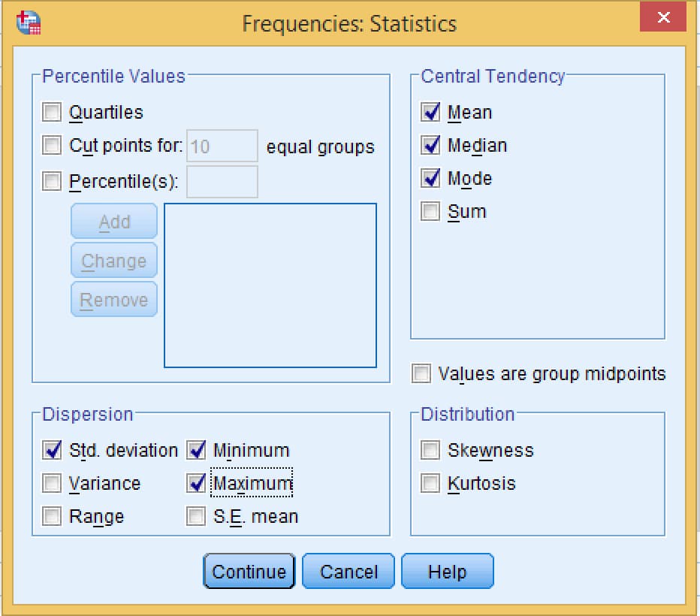This screenshot has width=700, height=616.
Task: Toggle the Std. deviation checkbox
Action: tap(52, 450)
